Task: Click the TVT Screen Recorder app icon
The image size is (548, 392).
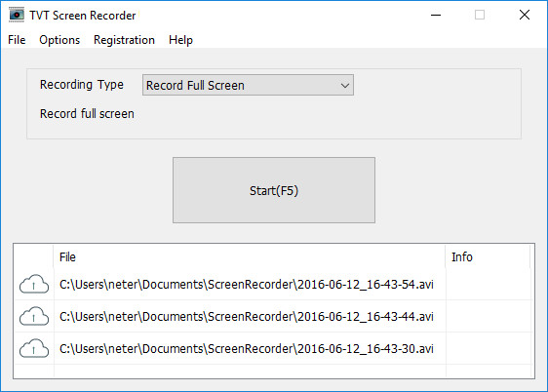Action: click(17, 15)
